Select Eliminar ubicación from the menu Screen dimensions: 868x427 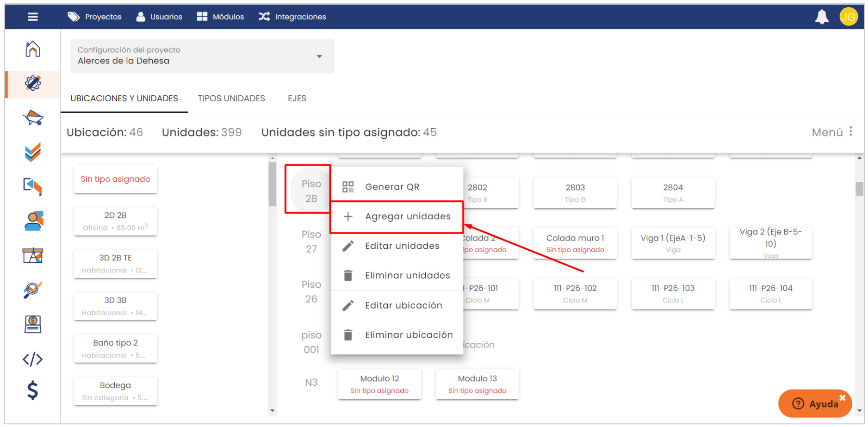click(409, 335)
